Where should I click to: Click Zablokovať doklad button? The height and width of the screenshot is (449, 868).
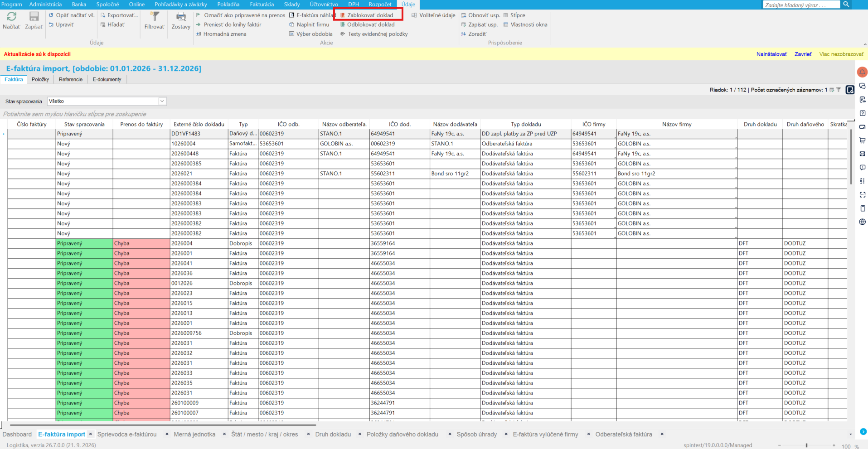coord(367,15)
